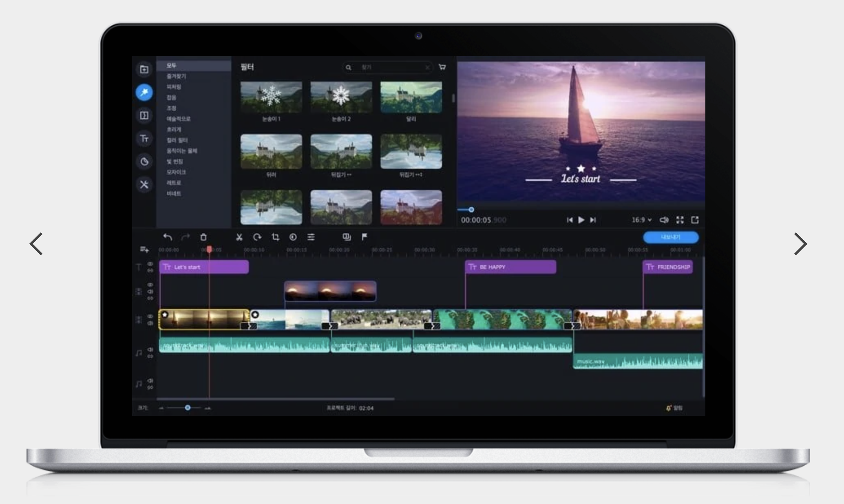Open the Filters tab with magic wand icon
This screenshot has height=504, width=844.
click(x=144, y=92)
